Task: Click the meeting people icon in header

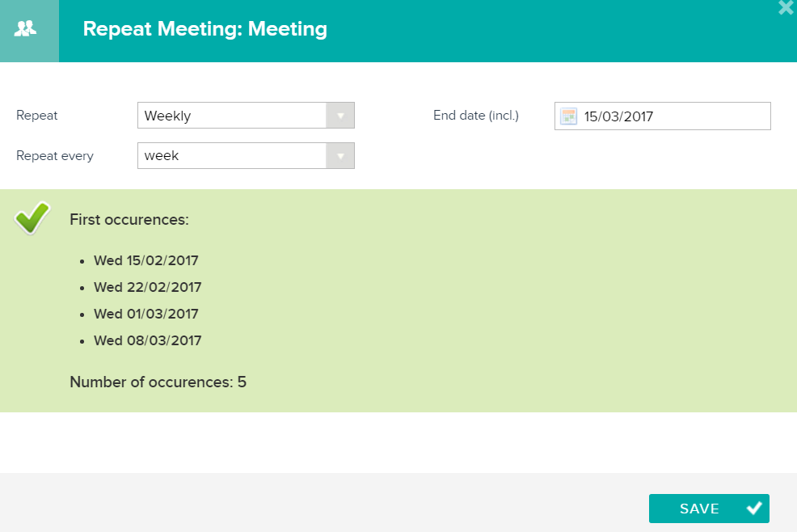Action: pyautogui.click(x=25, y=28)
